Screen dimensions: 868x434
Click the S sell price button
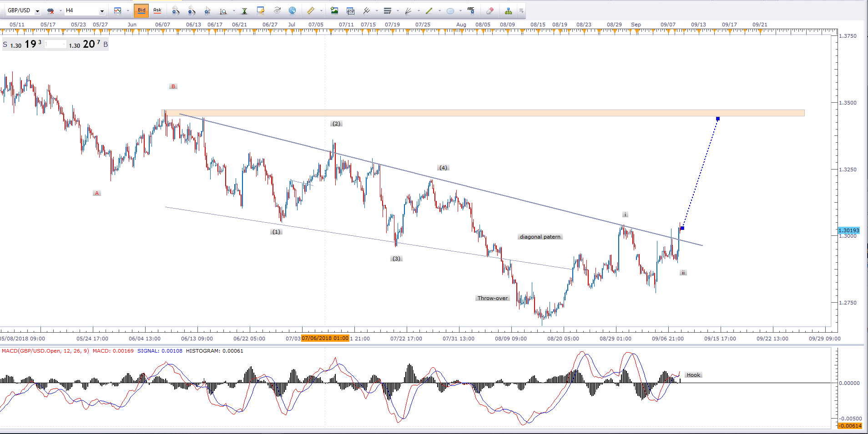click(5, 45)
